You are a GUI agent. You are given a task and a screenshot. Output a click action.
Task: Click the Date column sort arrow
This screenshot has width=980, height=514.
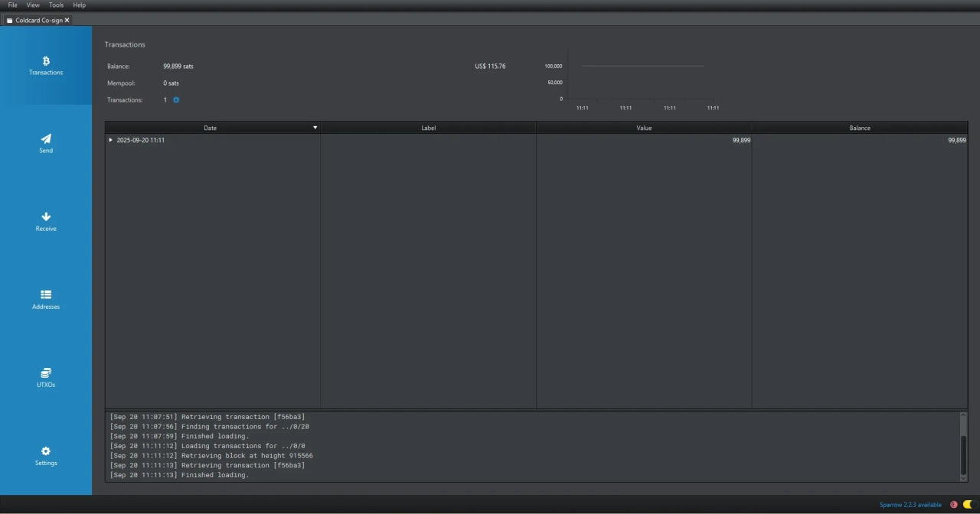[315, 128]
